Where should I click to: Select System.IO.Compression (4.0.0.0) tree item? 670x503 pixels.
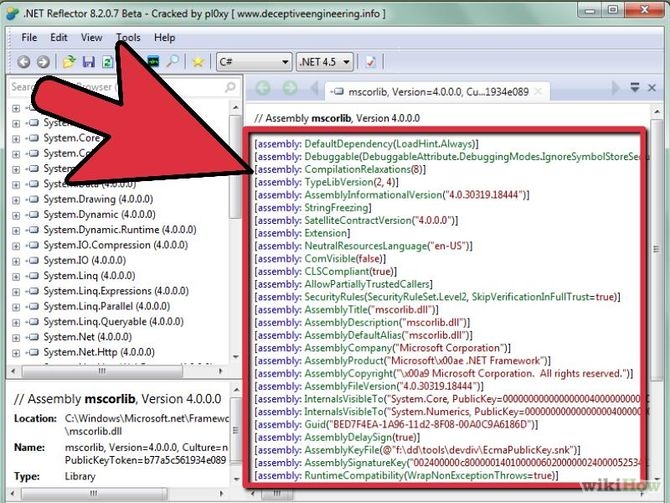tap(115, 245)
